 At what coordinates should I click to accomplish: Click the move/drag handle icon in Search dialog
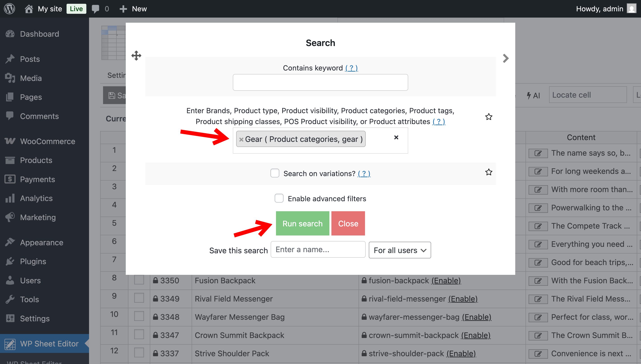(136, 56)
